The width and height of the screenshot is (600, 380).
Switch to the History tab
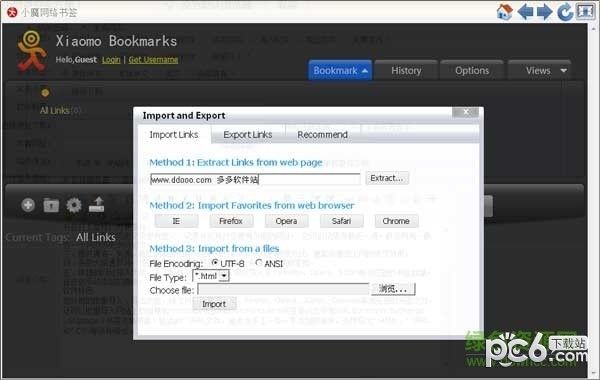pyautogui.click(x=406, y=70)
